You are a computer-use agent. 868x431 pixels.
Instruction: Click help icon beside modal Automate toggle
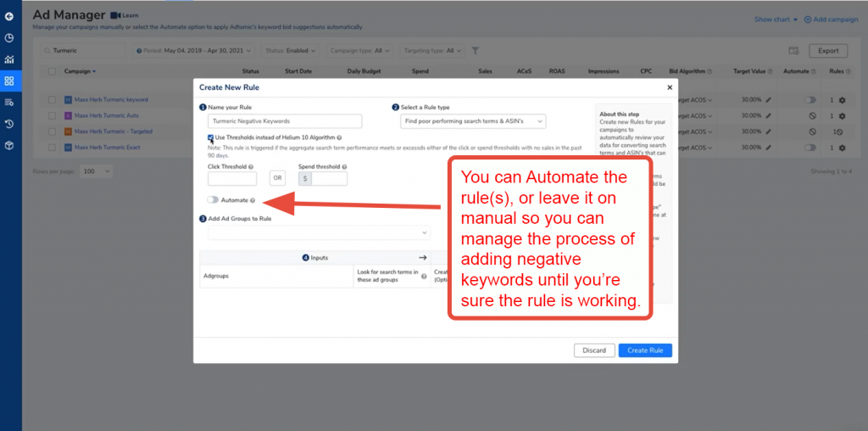(253, 200)
